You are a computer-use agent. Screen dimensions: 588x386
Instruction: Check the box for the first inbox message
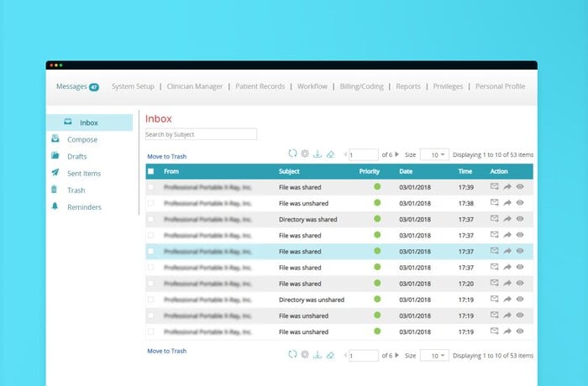151,187
